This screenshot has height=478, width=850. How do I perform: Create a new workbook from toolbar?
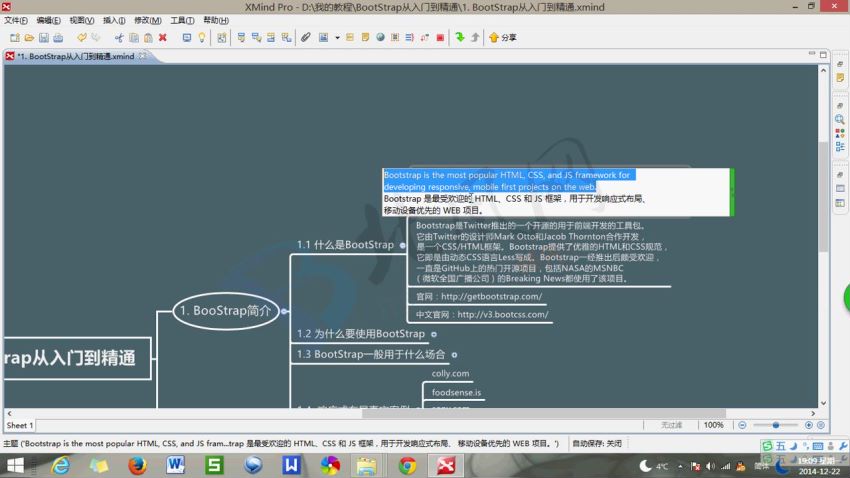[15, 37]
